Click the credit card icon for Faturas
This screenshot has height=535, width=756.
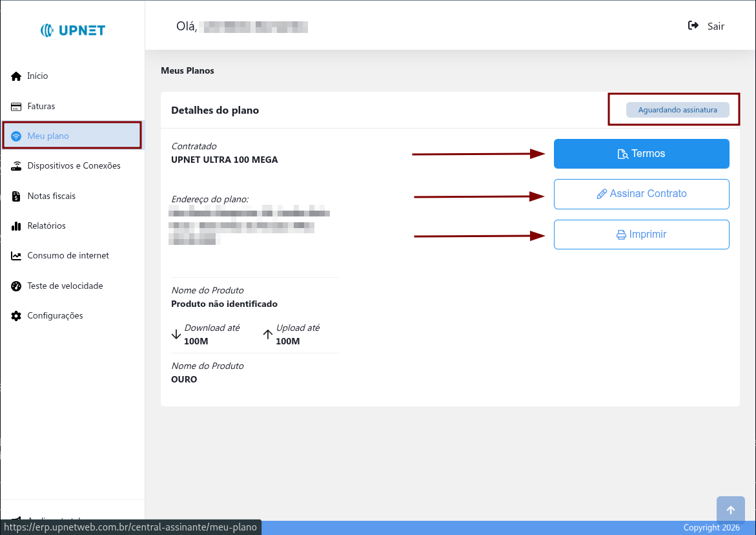point(17,107)
